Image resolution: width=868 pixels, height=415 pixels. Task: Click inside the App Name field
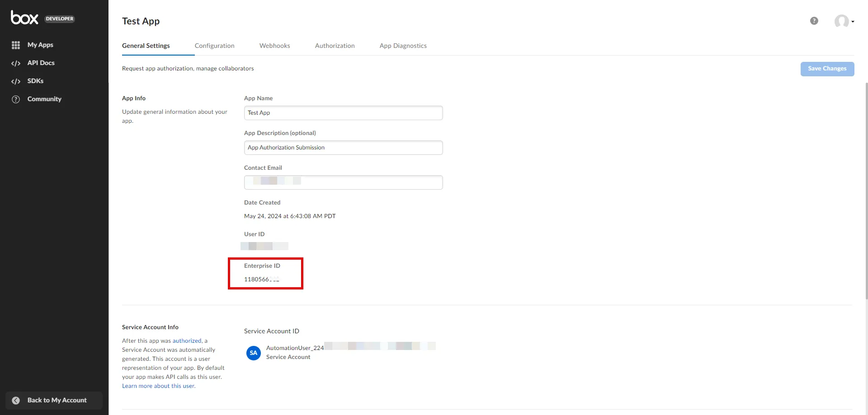click(x=343, y=112)
